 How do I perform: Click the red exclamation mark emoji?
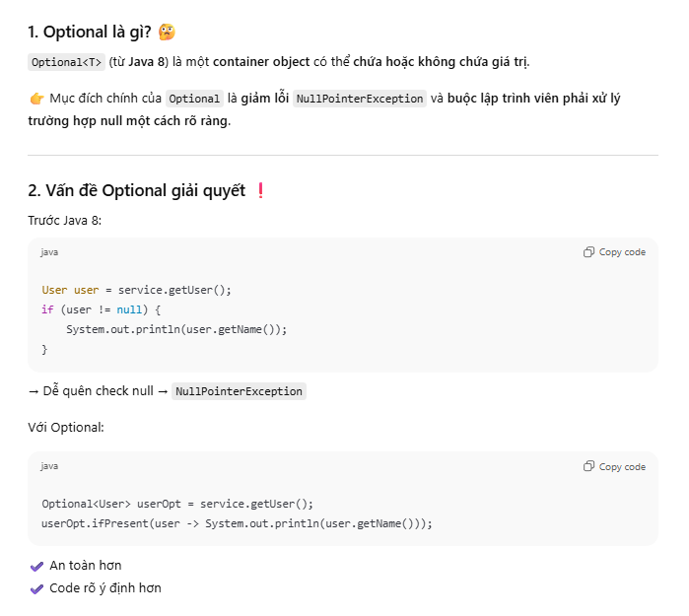tap(260, 191)
